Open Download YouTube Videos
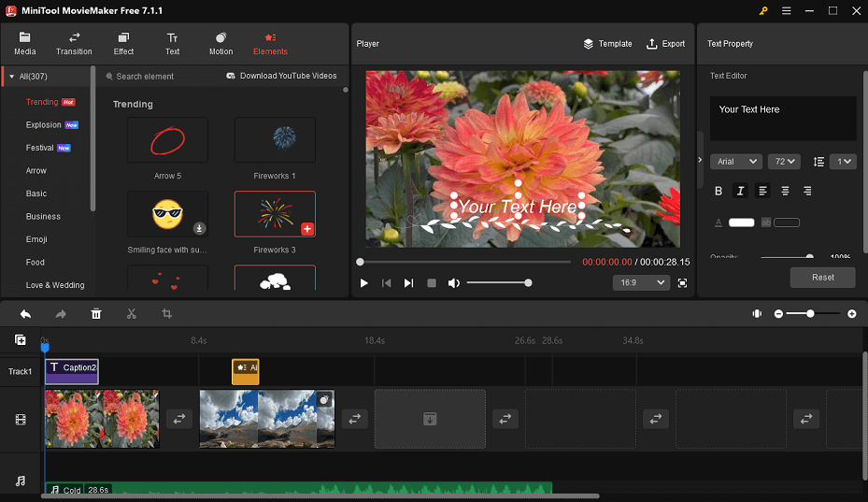The image size is (868, 502). click(281, 76)
